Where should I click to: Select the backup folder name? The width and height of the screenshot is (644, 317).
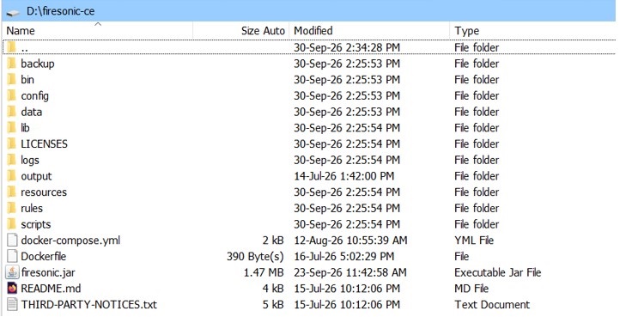pyautogui.click(x=38, y=64)
